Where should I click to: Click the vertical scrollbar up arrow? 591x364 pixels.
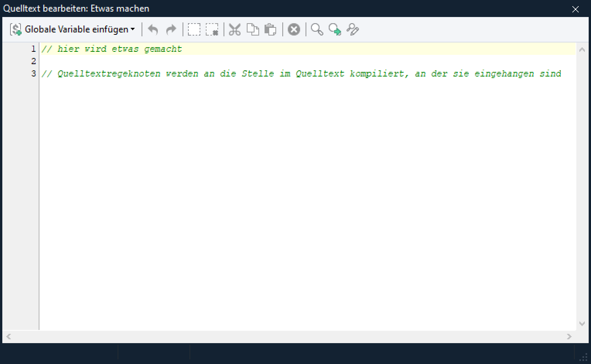pos(582,50)
